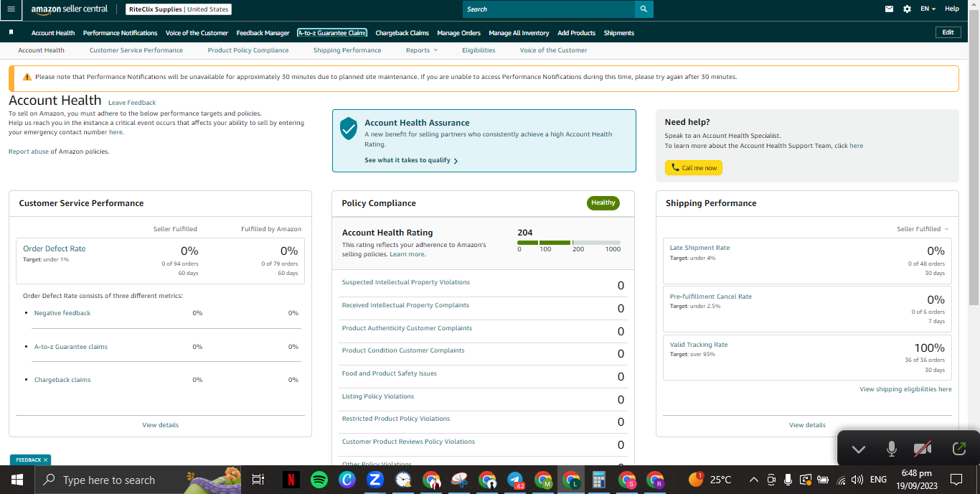Click the bookmark flag icon
Viewport: 980px width, 494px height.
[x=11, y=32]
